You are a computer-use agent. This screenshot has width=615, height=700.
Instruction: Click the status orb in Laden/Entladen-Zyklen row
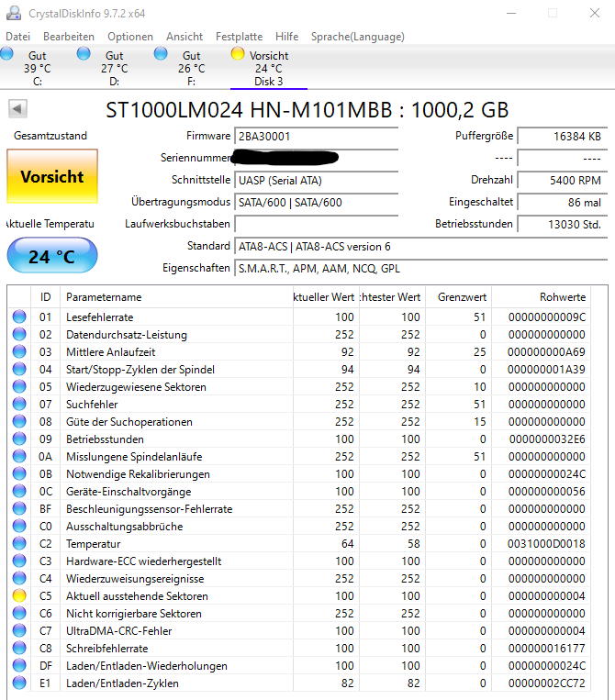pyautogui.click(x=19, y=683)
